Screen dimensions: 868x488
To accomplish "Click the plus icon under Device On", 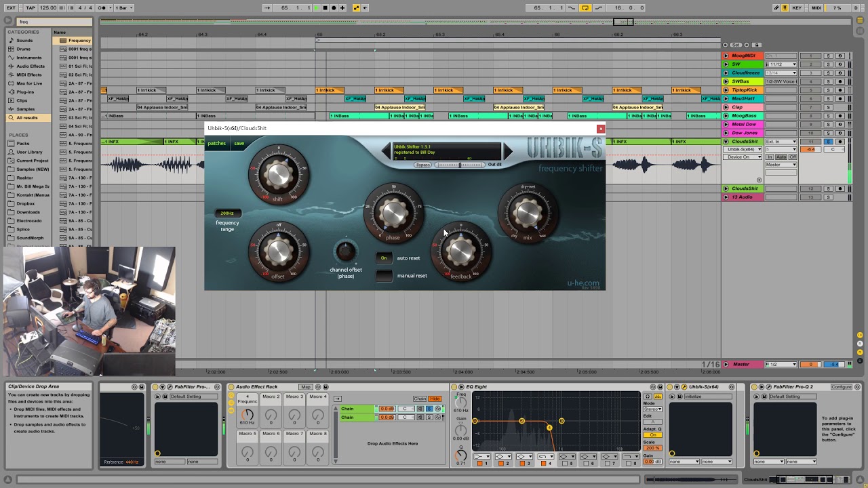I will point(759,180).
